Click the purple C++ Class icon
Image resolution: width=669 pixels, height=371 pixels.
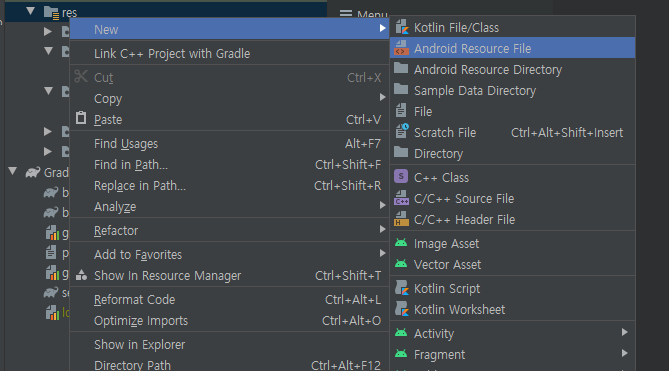[x=401, y=176]
